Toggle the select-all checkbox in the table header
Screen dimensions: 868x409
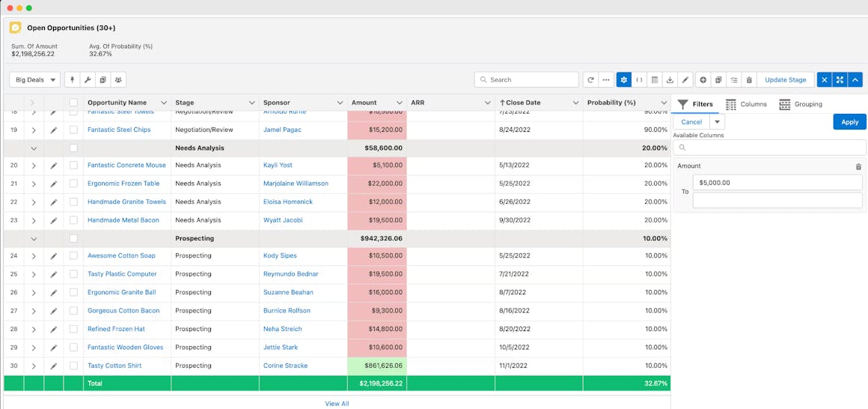pyautogui.click(x=73, y=103)
